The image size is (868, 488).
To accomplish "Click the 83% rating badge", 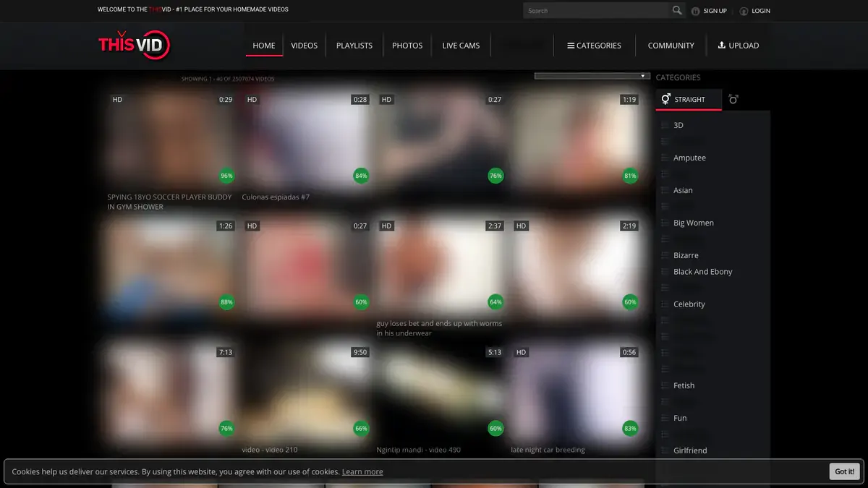I will [630, 429].
